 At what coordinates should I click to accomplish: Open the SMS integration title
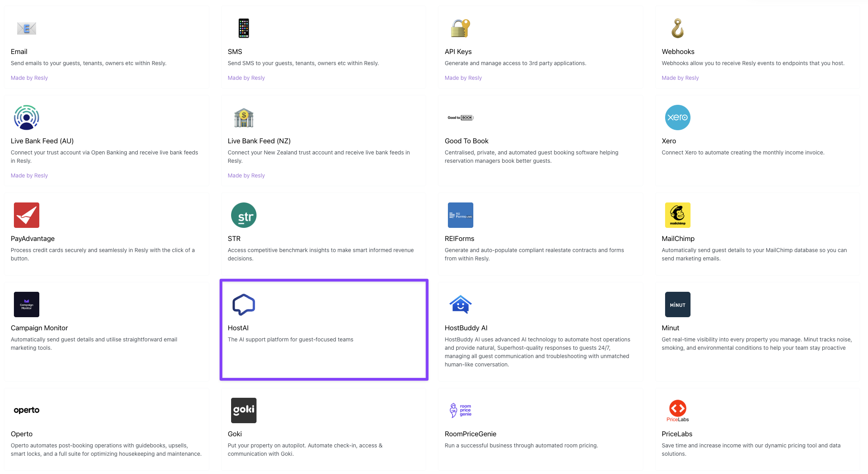click(235, 52)
